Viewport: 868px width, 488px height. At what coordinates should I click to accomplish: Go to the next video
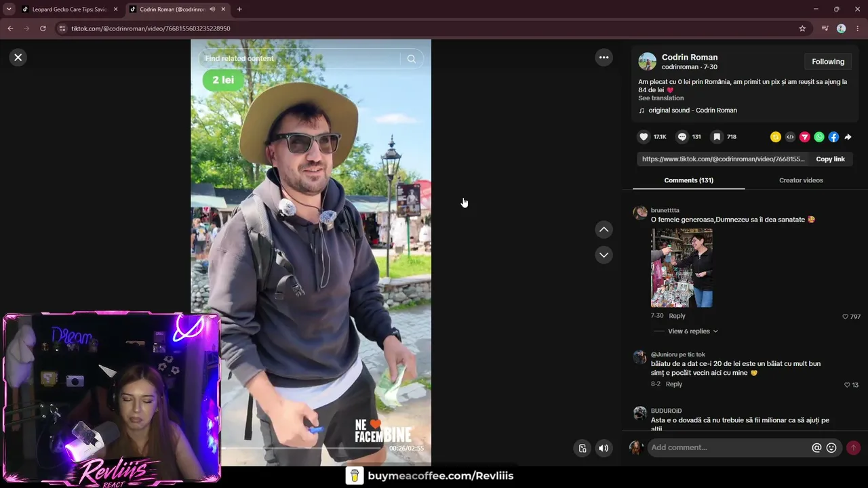604,255
